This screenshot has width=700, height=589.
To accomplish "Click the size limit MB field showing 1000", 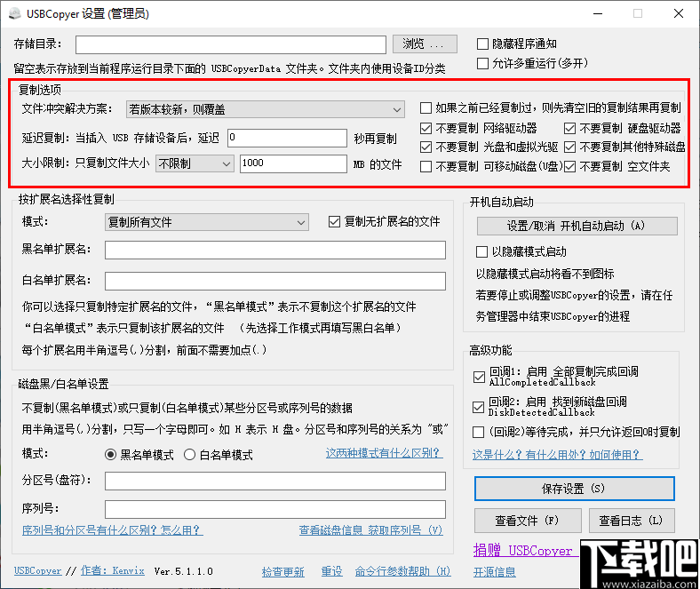I will pos(293,163).
